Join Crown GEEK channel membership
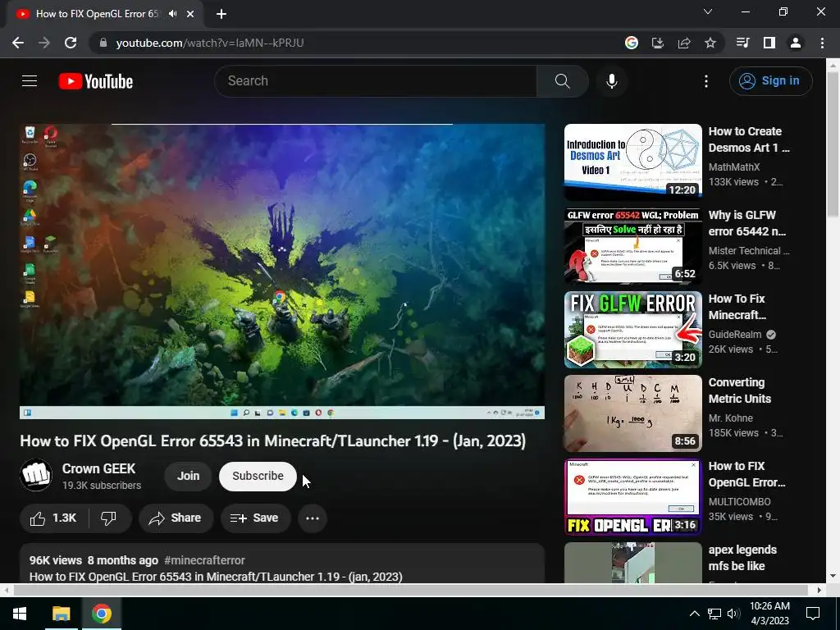Screen dimensions: 840x630 point(188,477)
